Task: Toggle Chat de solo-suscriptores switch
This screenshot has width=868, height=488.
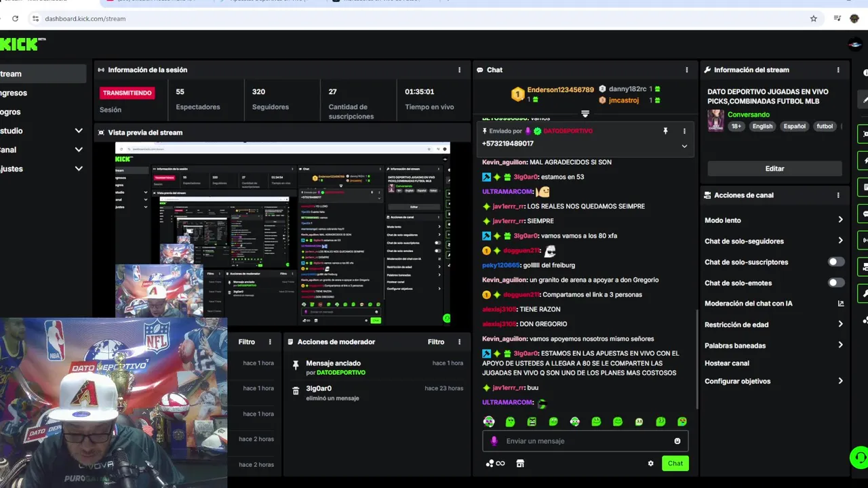Action: tap(836, 262)
